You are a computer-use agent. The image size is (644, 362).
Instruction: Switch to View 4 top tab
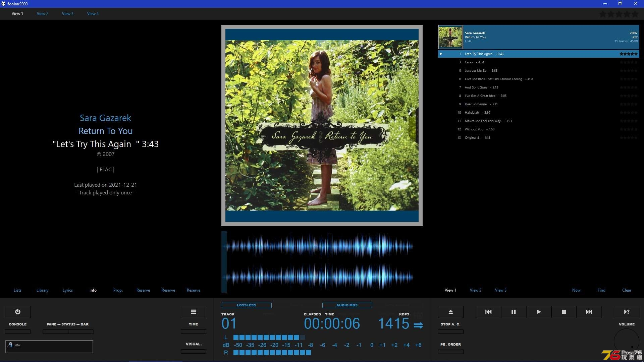pos(93,14)
